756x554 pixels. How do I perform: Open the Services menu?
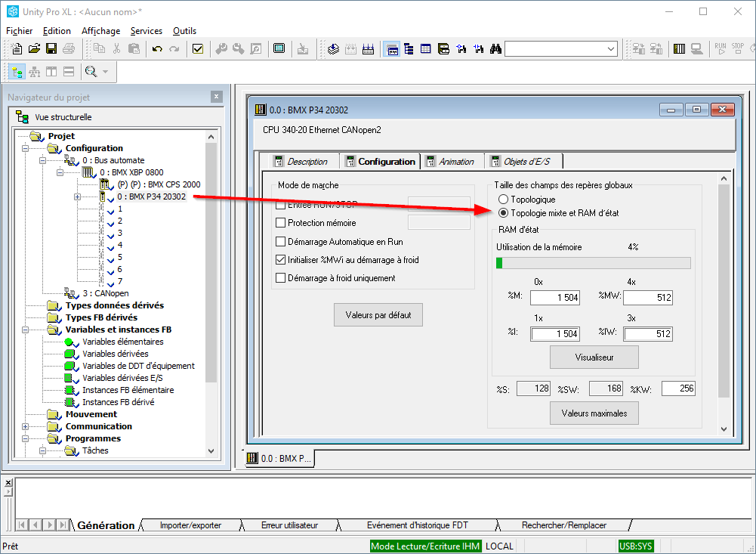tap(146, 31)
